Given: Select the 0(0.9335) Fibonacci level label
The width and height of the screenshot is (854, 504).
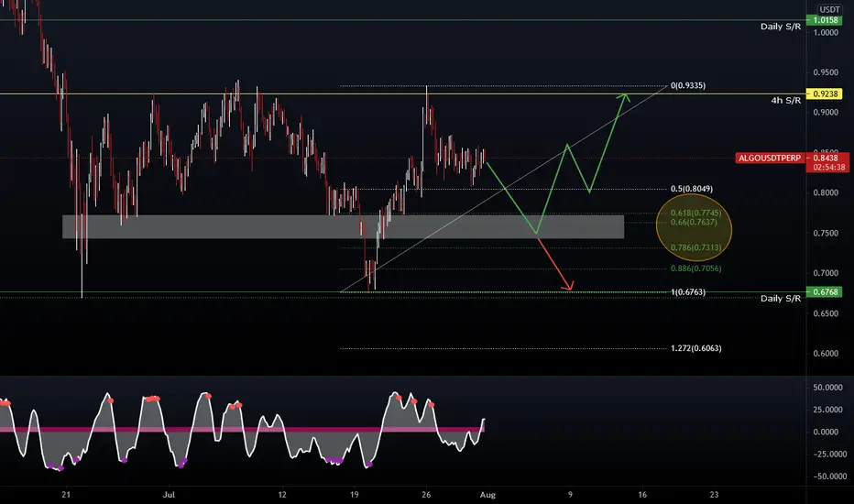Looking at the screenshot, I should (688, 85).
